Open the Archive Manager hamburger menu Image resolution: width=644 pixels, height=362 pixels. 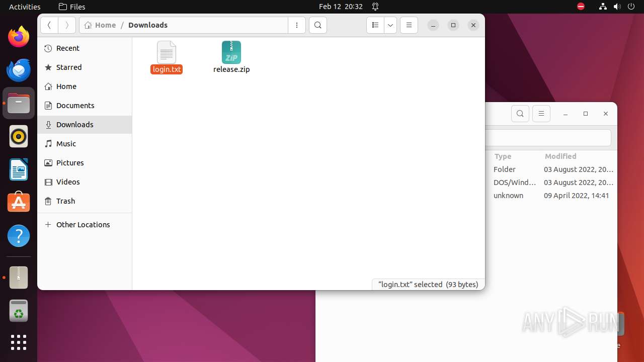(x=541, y=114)
